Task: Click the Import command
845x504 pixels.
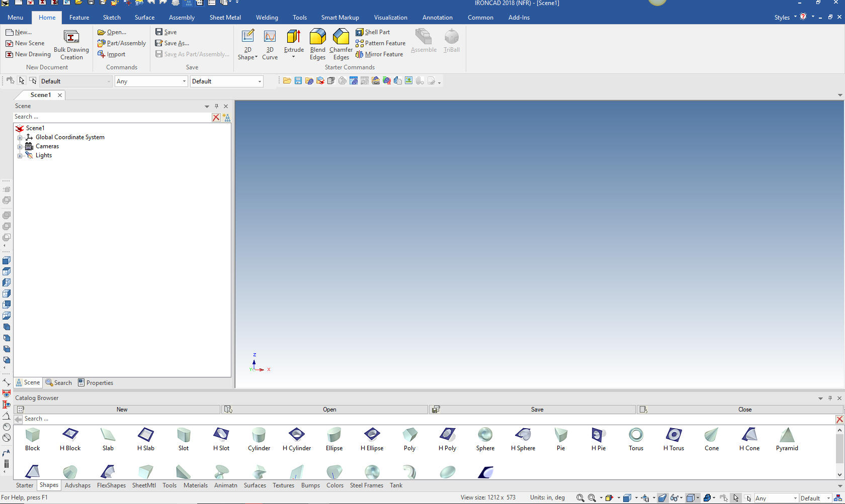Action: 112,54
